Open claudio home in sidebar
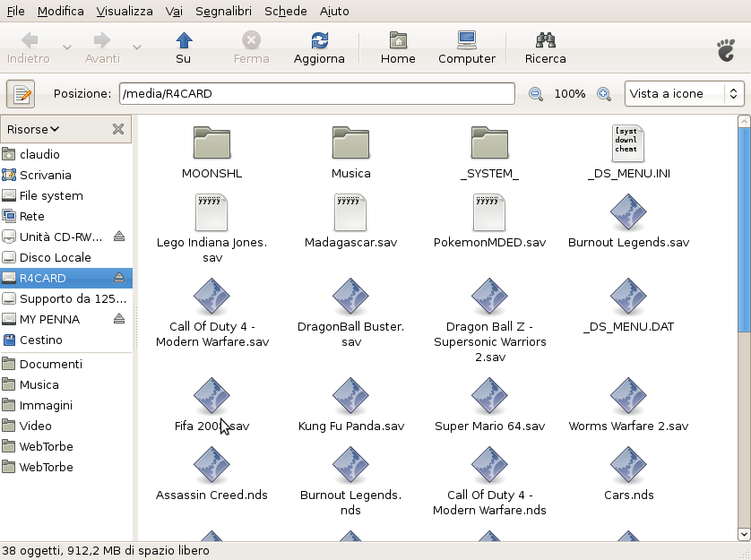 click(x=66, y=154)
